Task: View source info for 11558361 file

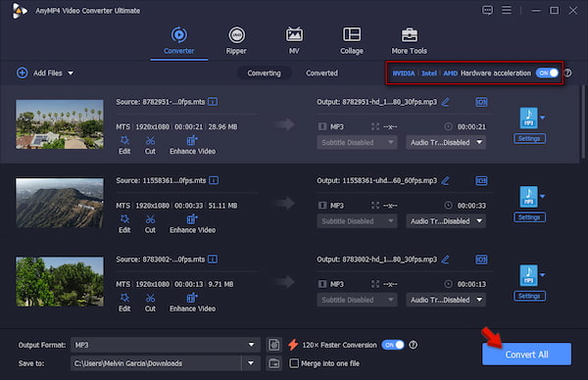Action: click(x=214, y=180)
